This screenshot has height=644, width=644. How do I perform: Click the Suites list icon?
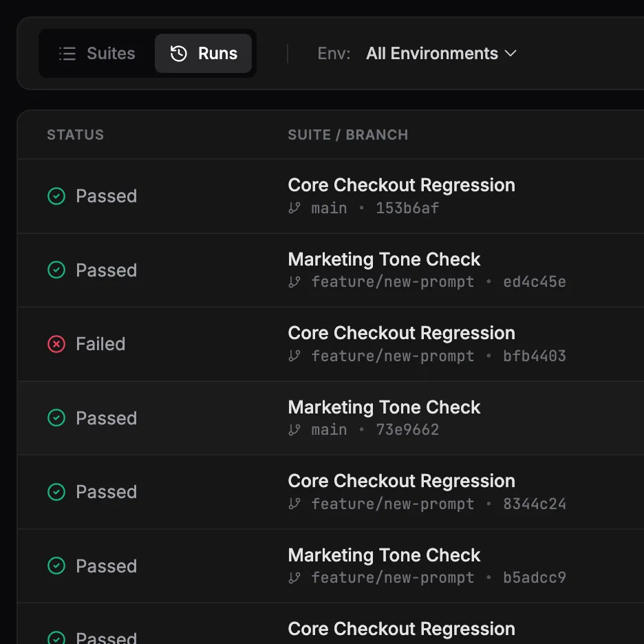(67, 53)
